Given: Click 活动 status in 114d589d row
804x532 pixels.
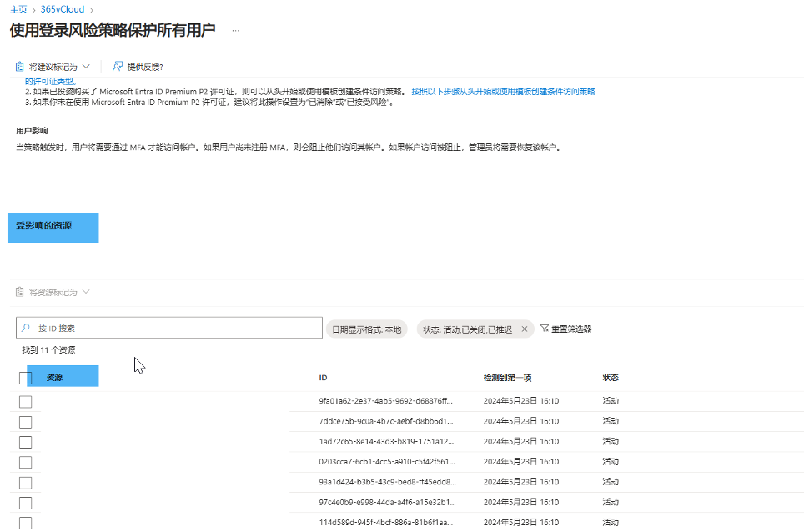Looking at the screenshot, I should pyautogui.click(x=611, y=522).
